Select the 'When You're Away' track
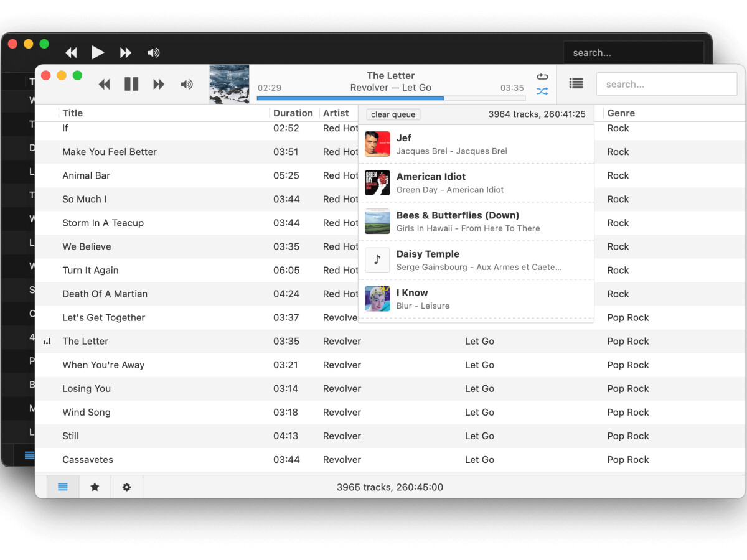 tap(390, 365)
